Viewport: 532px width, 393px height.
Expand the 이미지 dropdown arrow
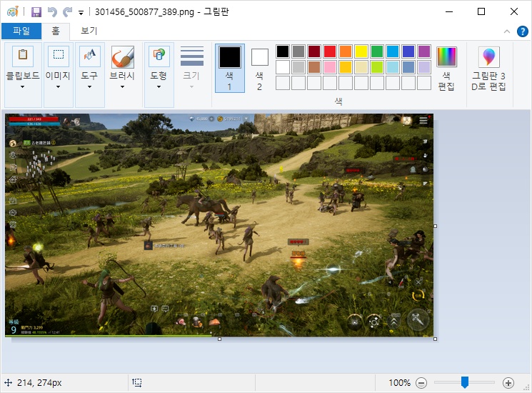(x=58, y=87)
